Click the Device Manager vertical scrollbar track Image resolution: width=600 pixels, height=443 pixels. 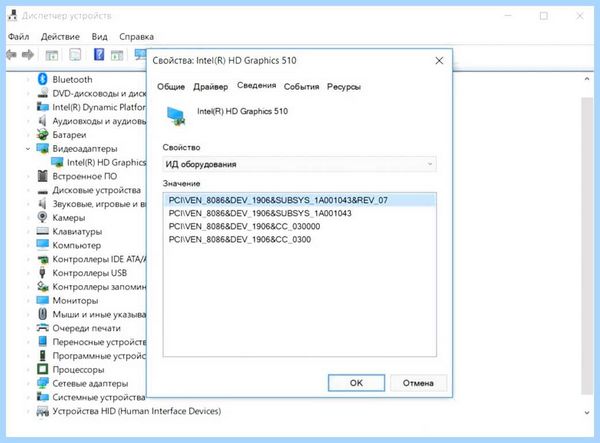tap(587, 246)
